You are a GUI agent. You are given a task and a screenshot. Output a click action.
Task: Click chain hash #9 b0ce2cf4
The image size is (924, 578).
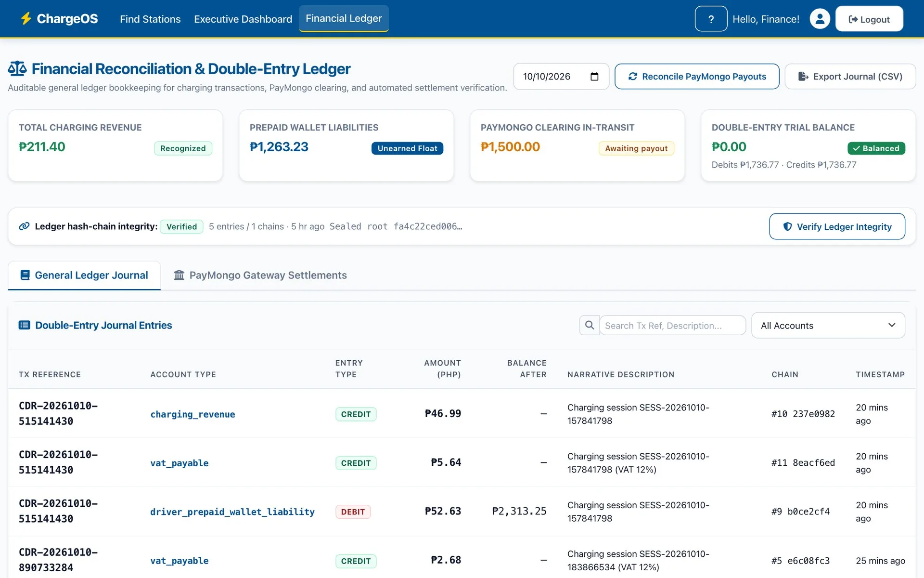tap(800, 512)
